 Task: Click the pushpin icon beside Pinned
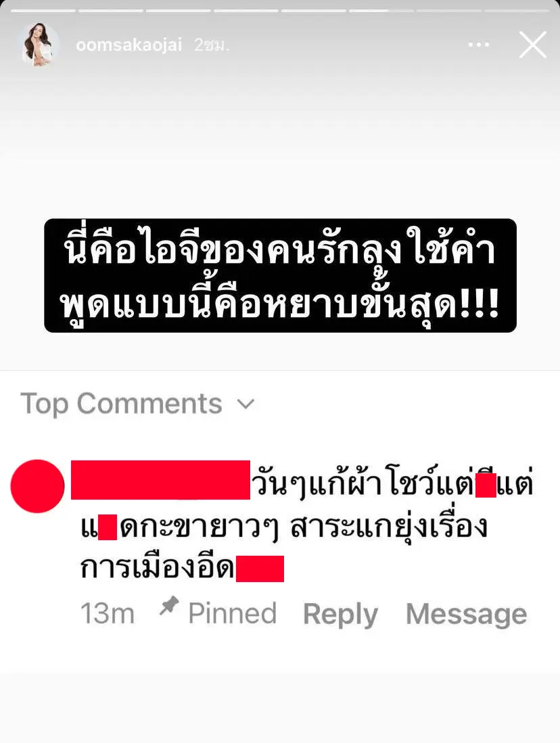point(169,606)
